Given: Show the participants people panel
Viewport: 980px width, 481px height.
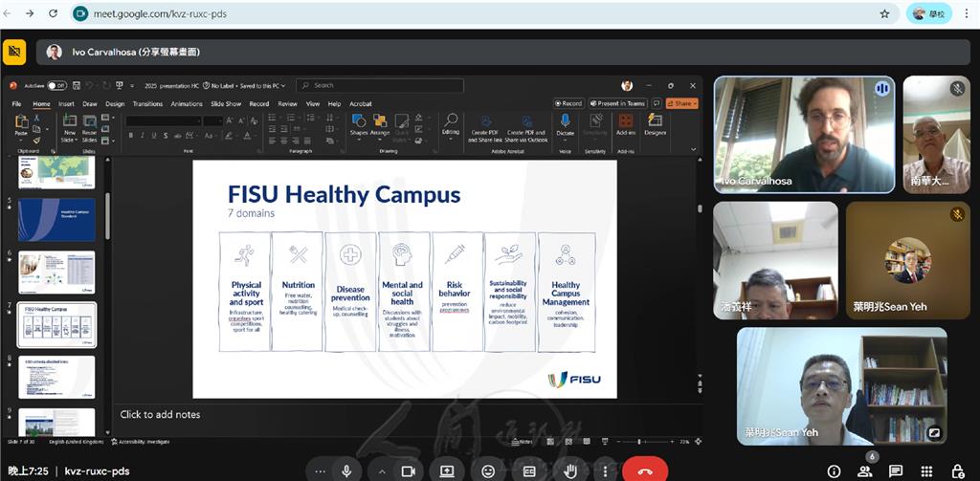Looking at the screenshot, I should (865, 471).
